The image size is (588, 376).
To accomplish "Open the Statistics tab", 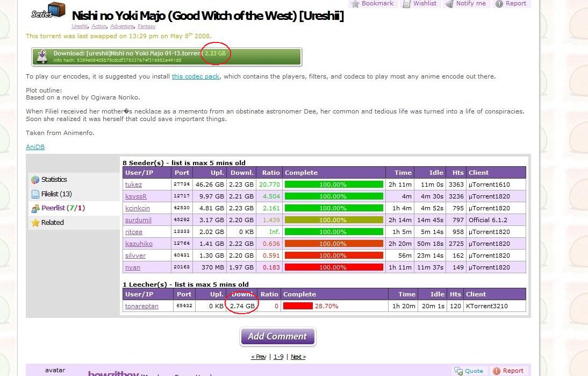I will coord(74,180).
